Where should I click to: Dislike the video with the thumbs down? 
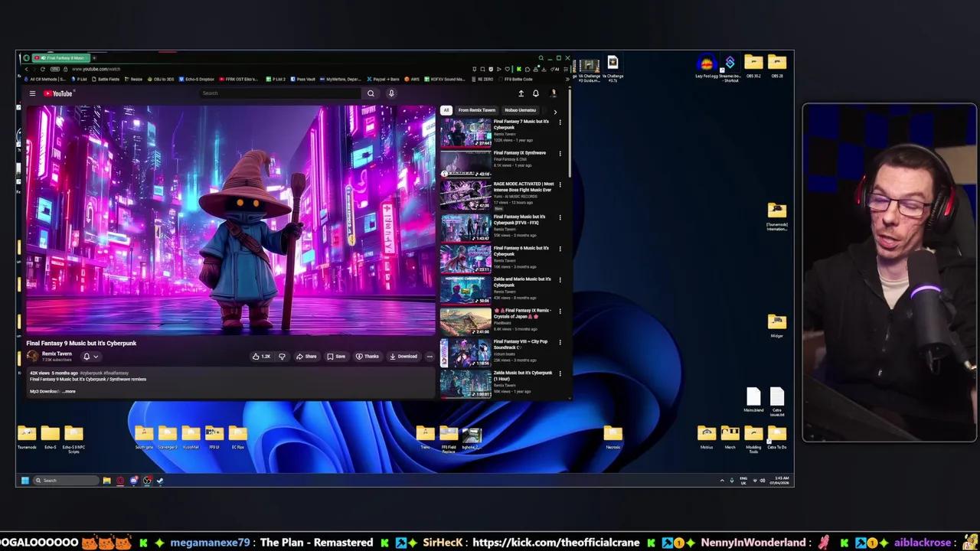[281, 356]
